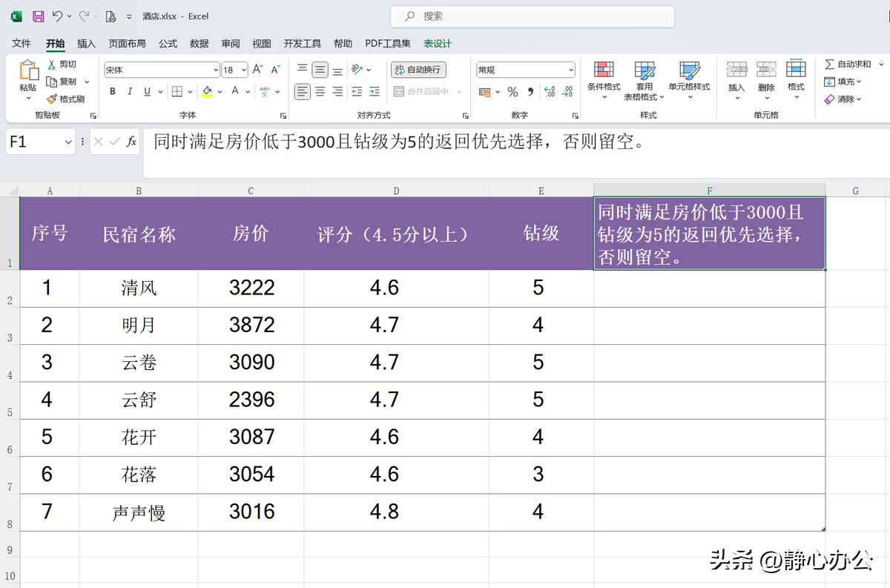890x588 pixels.
Task: Toggle Bold formatting
Action: pyautogui.click(x=113, y=91)
